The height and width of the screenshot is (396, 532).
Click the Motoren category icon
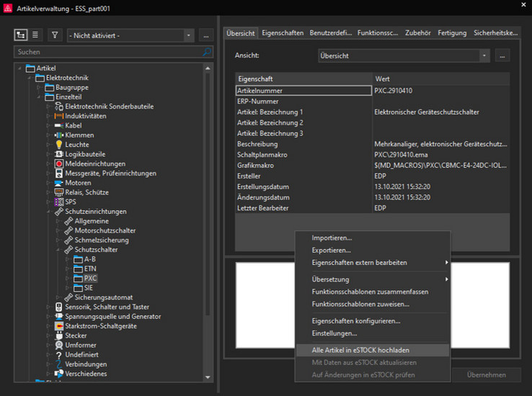[59, 183]
